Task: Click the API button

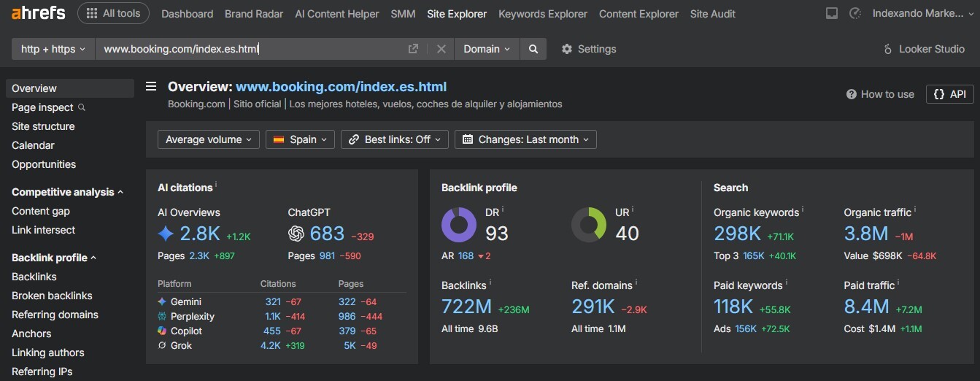Action: pos(950,94)
